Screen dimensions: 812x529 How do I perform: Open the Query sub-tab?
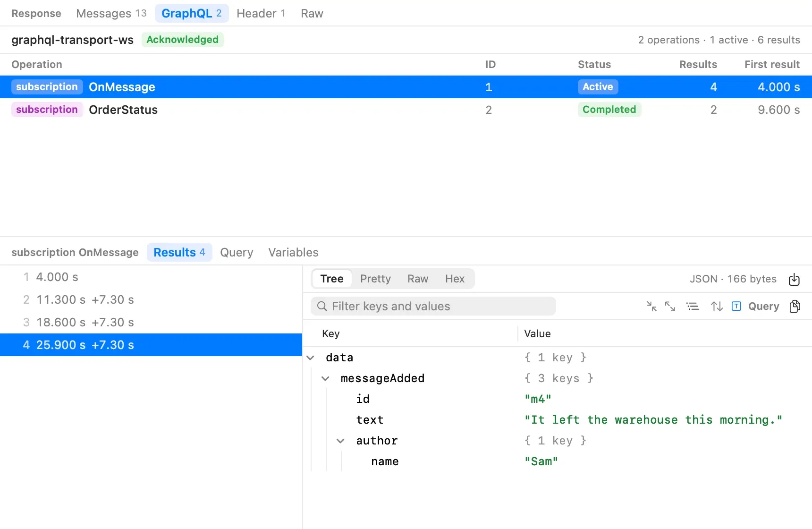237,252
